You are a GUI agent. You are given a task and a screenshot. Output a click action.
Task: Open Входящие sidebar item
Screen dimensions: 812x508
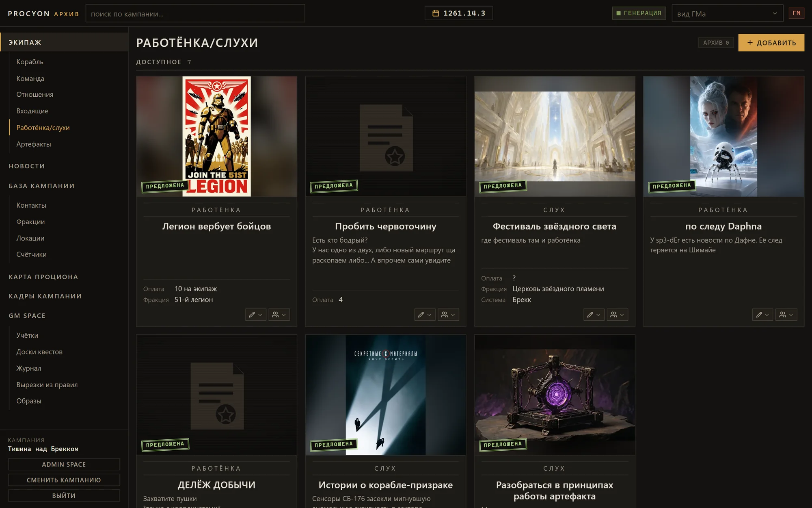(x=32, y=111)
